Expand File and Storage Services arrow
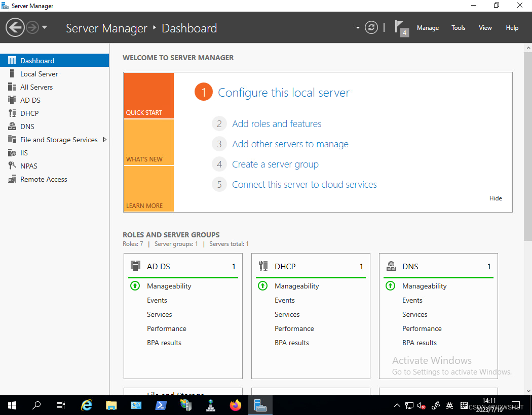The image size is (532, 415). point(104,140)
